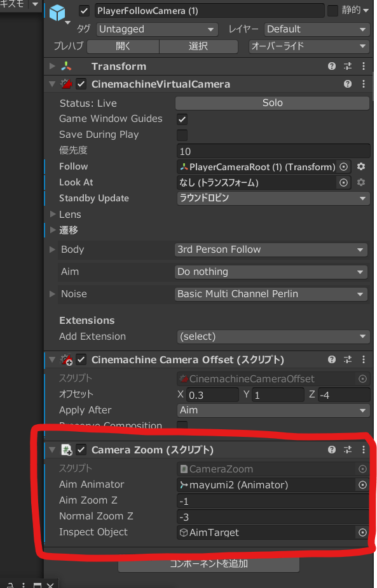Click the prefab Open (開く) button
Image resolution: width=377 pixels, height=588 pixels.
click(x=123, y=46)
